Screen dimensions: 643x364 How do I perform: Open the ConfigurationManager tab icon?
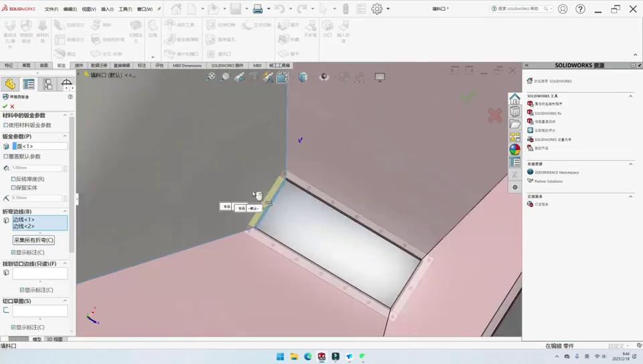47,84
